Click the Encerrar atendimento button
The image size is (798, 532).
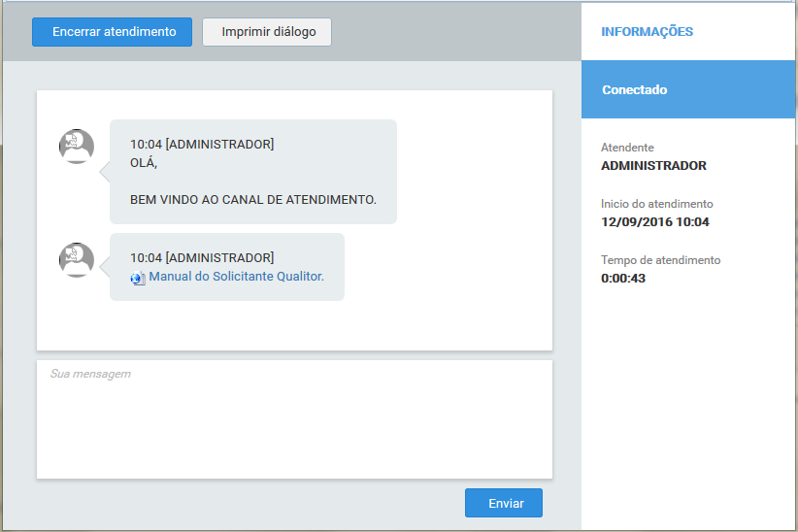pyautogui.click(x=112, y=32)
